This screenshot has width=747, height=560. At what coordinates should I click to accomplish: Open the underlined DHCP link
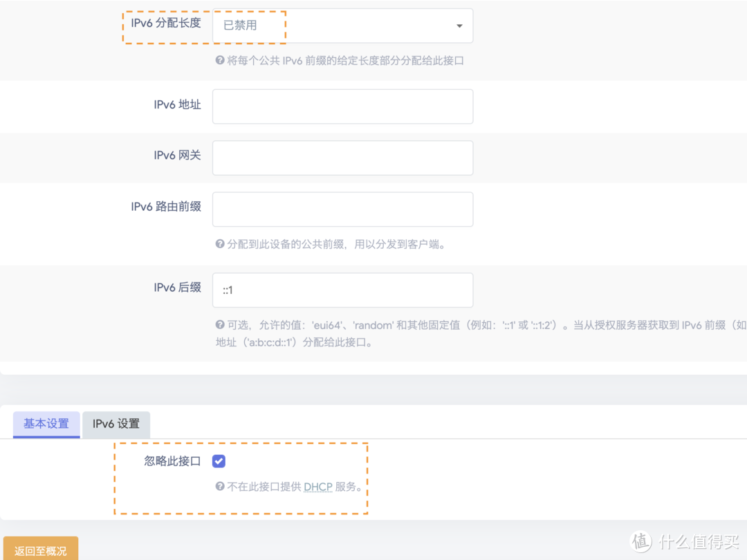[x=317, y=487]
